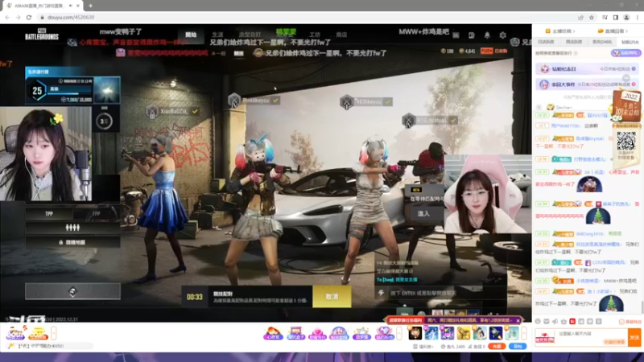Click the purple 钻粉 privilege button
The height and width of the screenshot is (362, 644).
[x=626, y=53]
